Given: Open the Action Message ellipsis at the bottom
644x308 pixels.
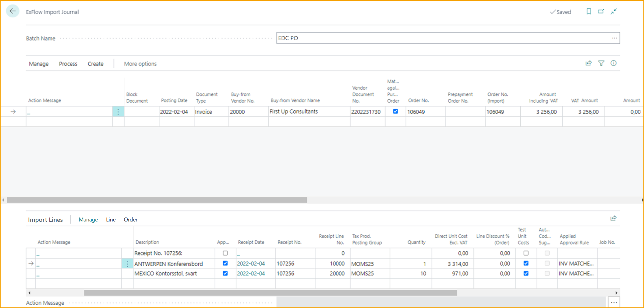Looking at the screenshot, I should coord(614,302).
